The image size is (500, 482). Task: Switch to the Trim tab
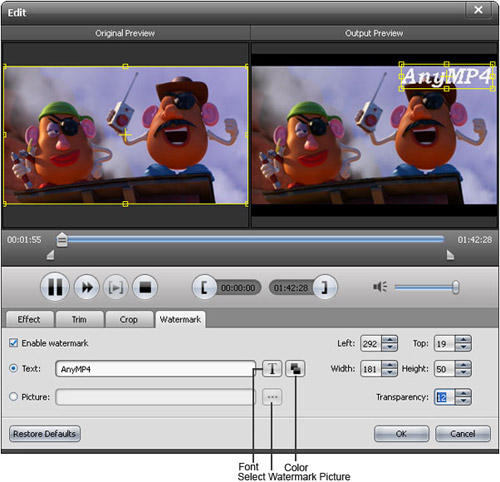79,319
